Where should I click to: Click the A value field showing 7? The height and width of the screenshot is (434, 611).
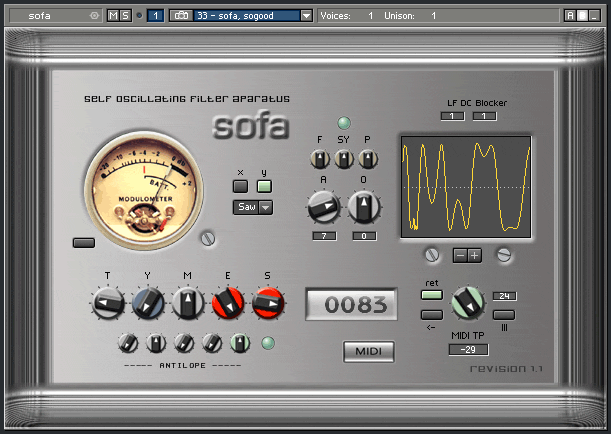pyautogui.click(x=324, y=236)
